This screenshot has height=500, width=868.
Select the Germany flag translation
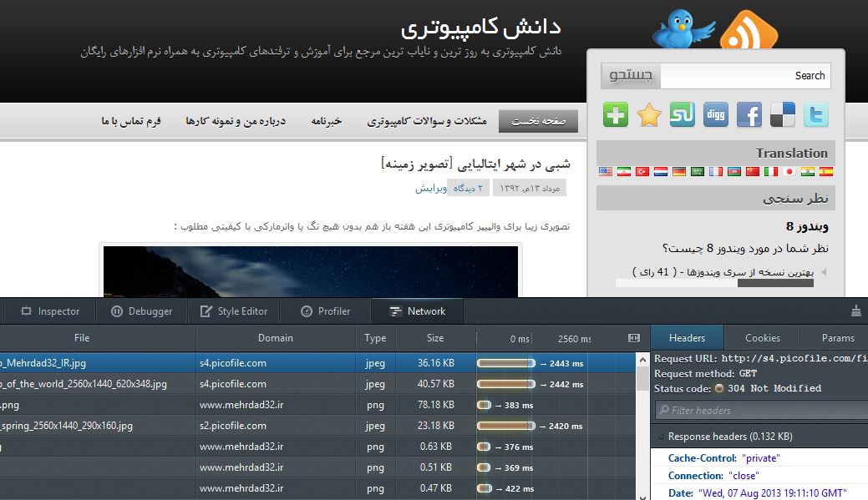[x=679, y=171]
